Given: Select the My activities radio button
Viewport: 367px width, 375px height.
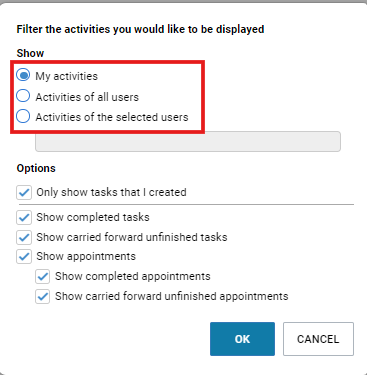Looking at the screenshot, I should coord(23,75).
